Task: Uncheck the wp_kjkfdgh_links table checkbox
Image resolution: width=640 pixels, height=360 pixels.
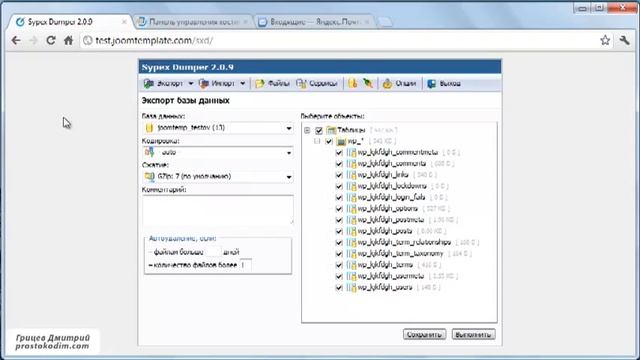Action: coord(339,175)
